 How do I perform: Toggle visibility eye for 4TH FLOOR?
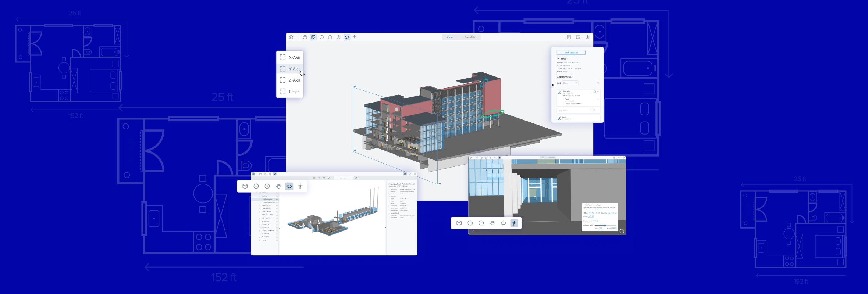tap(277, 225)
